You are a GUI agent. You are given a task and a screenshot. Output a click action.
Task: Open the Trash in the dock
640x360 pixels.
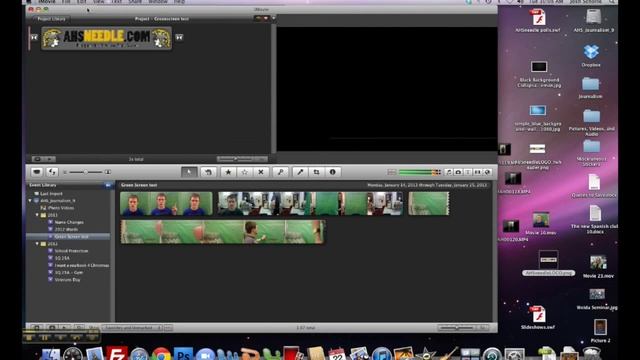coord(591,353)
